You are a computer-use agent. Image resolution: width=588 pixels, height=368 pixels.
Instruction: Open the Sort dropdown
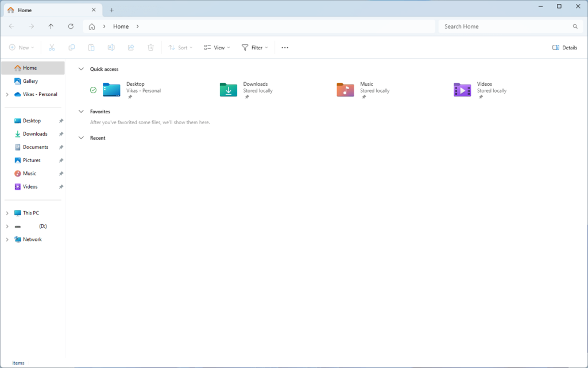point(180,48)
